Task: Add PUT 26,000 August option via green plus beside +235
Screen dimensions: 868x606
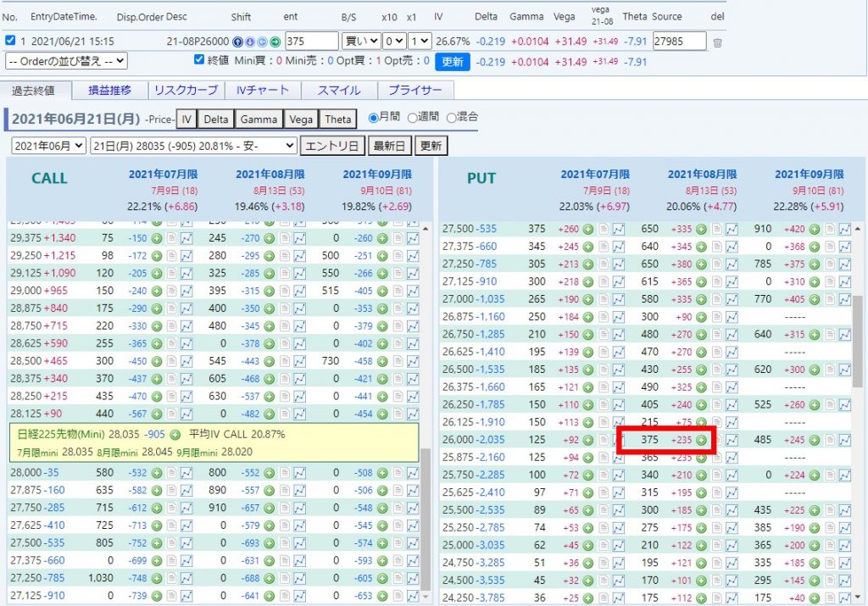Action: (701, 440)
